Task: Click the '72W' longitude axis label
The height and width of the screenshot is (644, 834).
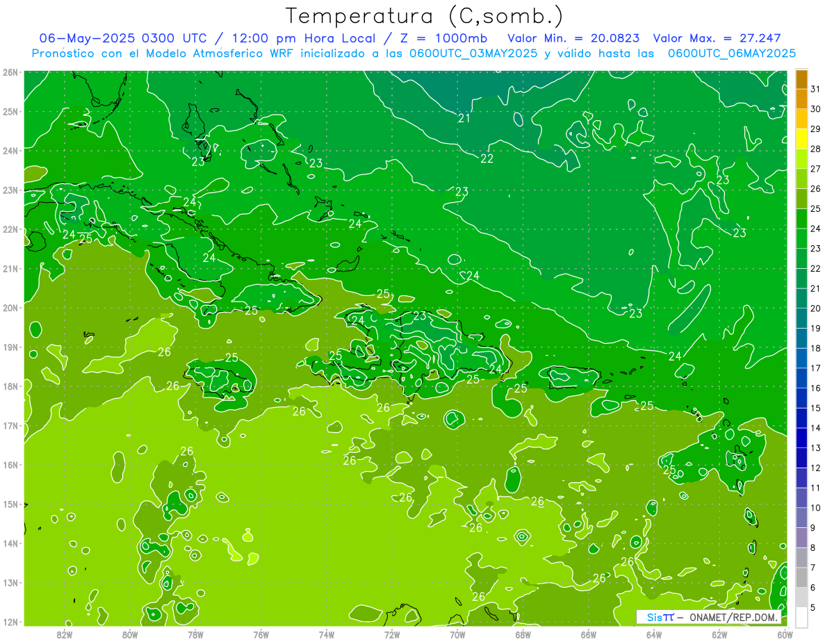Action: (x=391, y=634)
